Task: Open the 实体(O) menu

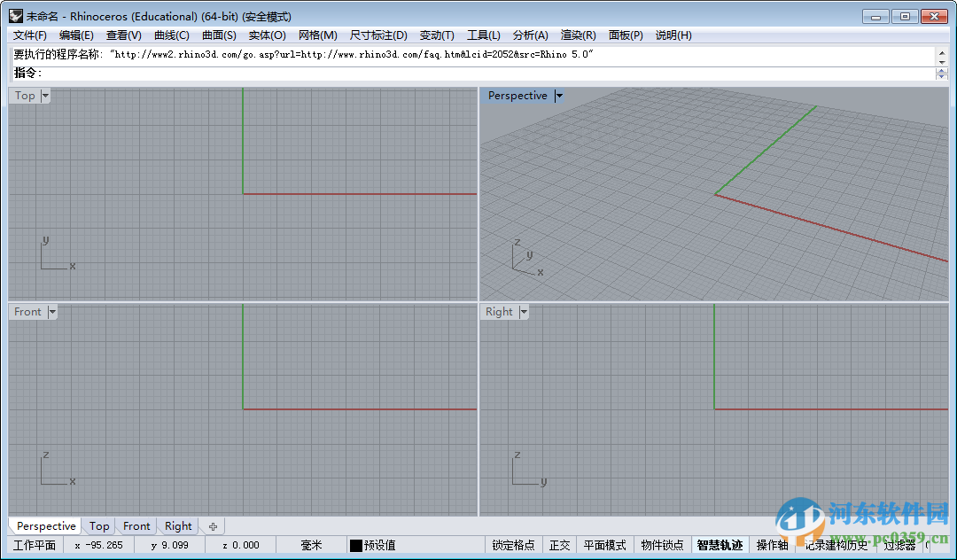Action: [x=268, y=35]
